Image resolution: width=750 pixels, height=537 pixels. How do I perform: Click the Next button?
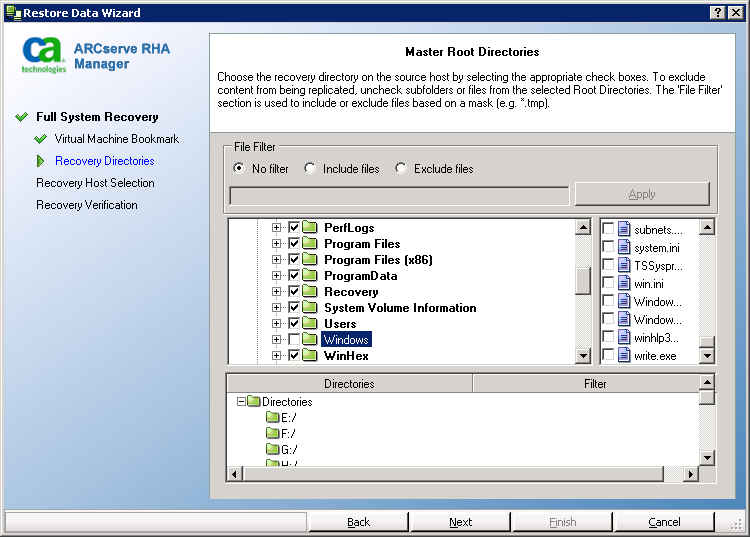pyautogui.click(x=460, y=522)
